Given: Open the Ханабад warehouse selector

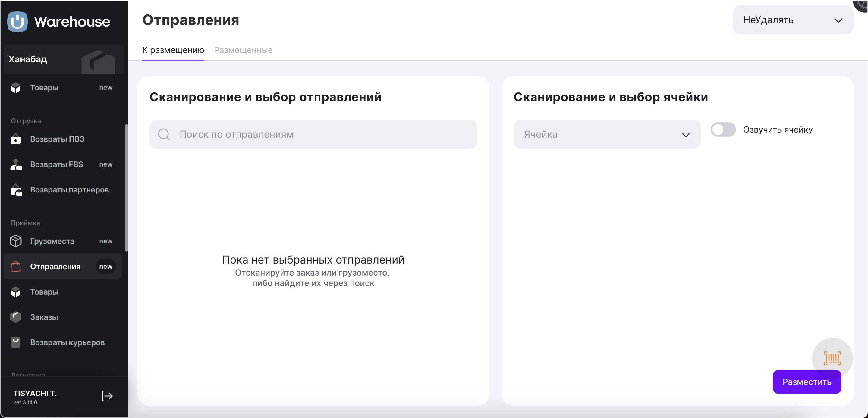Looking at the screenshot, I should (63, 59).
